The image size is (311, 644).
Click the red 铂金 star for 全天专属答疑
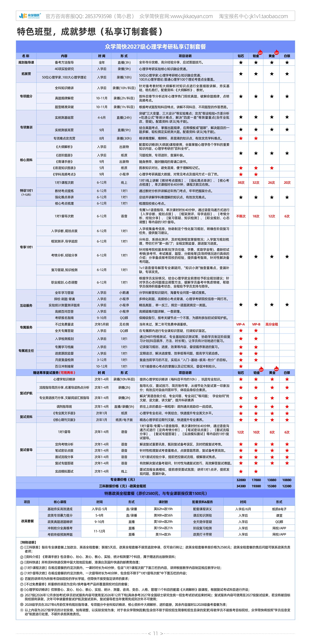tap(256, 331)
